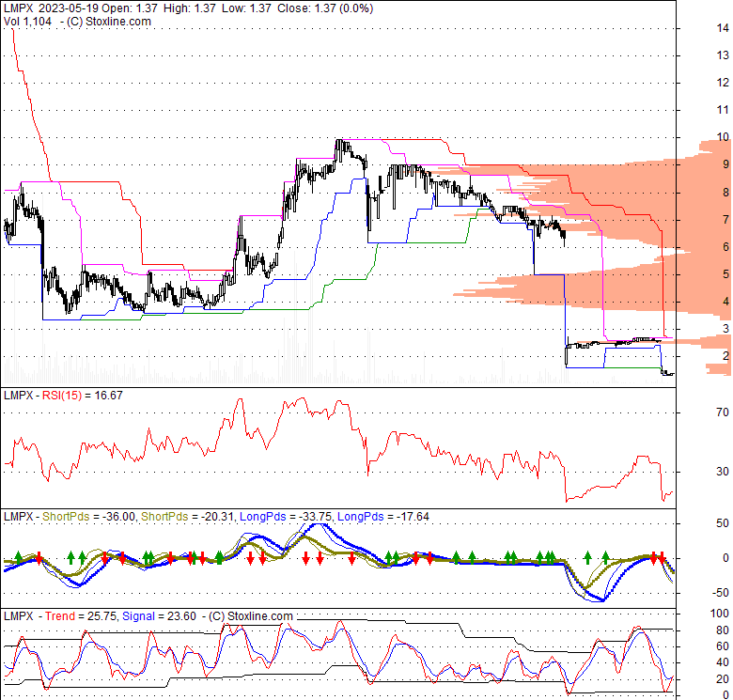Click price axis label 13
The image size is (733, 700).
(723, 55)
